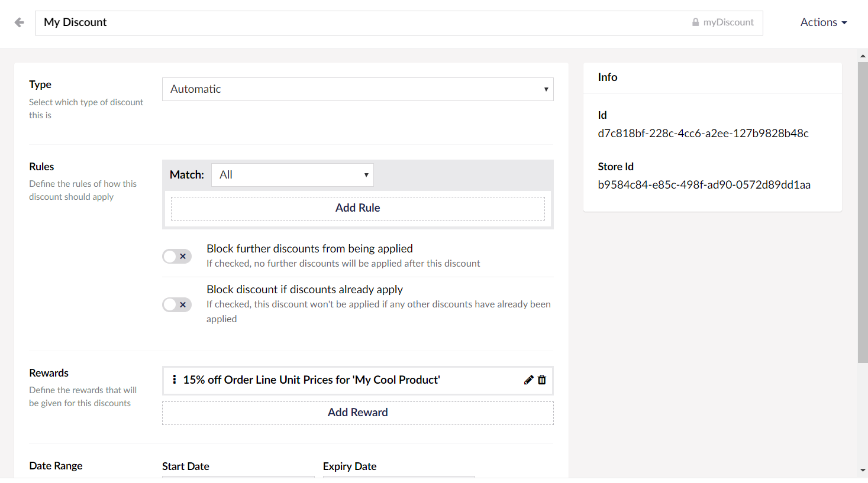Viewport: 868px width, 483px height.
Task: Open the Type dropdown showing Automatic
Action: coord(358,89)
